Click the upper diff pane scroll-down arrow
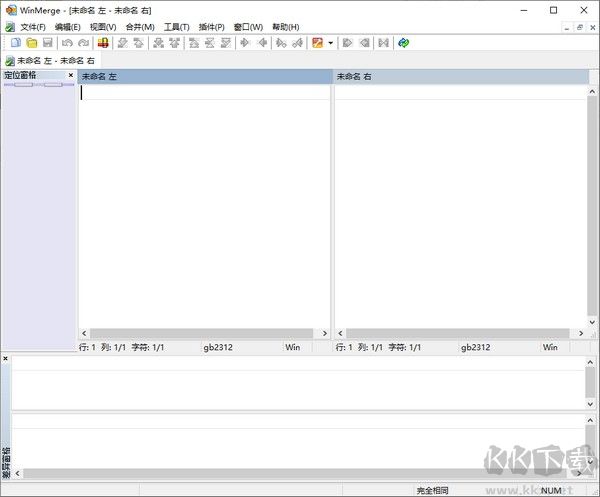This screenshot has height=497, width=600. tap(590, 404)
